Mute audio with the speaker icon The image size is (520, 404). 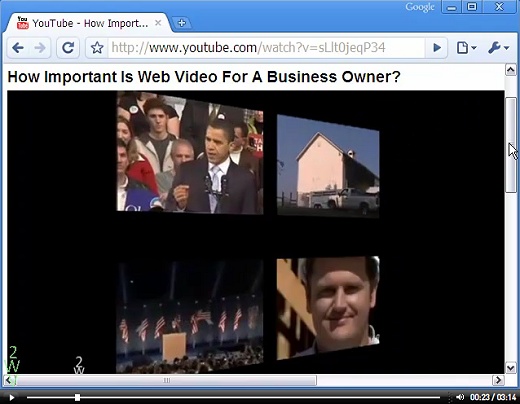coord(460,397)
